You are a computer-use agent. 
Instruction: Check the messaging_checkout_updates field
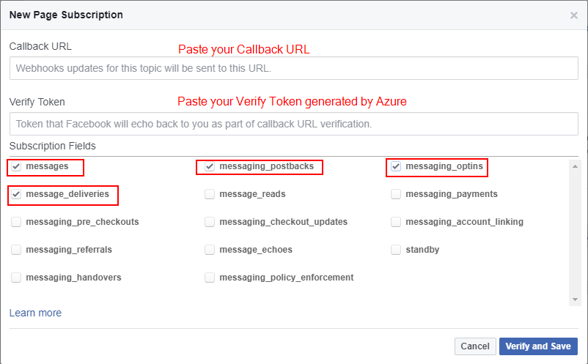point(210,222)
